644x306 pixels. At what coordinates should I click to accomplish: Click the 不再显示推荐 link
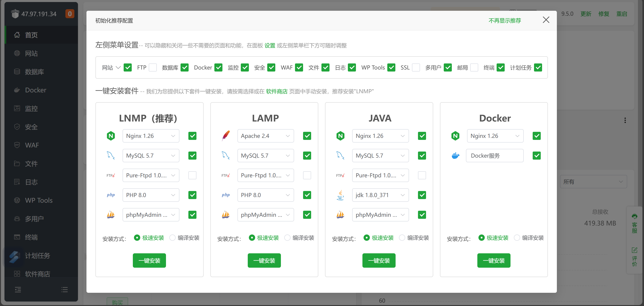(504, 21)
